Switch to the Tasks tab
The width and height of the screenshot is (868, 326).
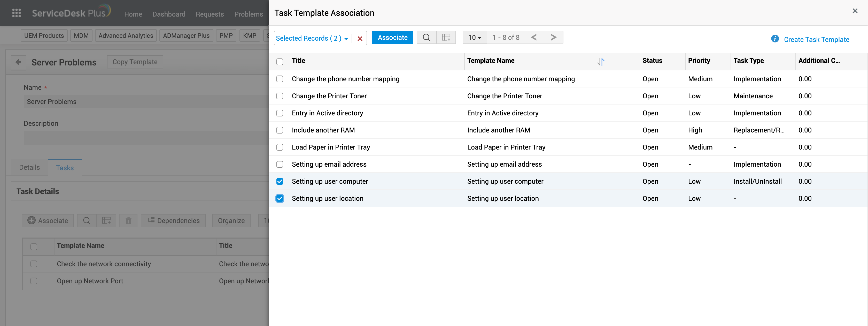pyautogui.click(x=65, y=168)
